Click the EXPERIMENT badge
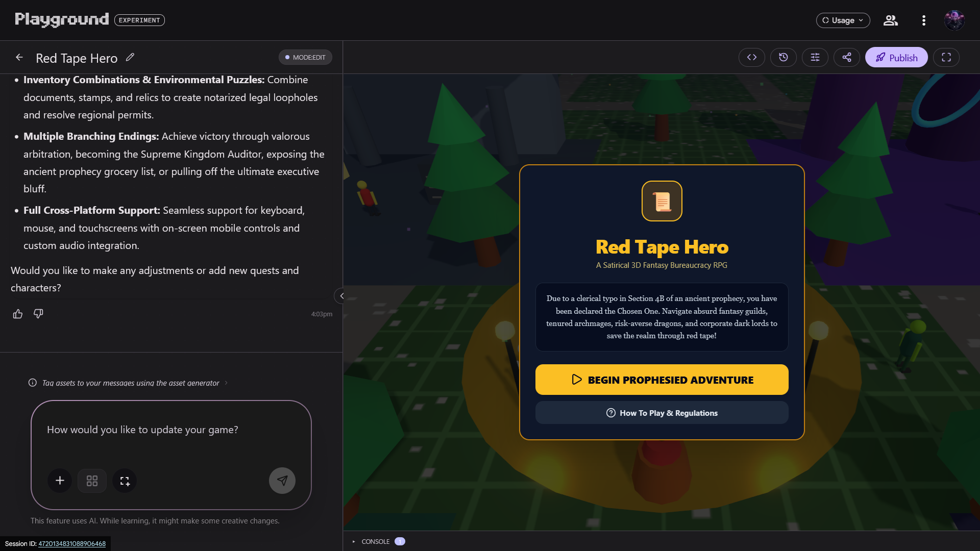Viewport: 980px width, 551px height. (139, 20)
